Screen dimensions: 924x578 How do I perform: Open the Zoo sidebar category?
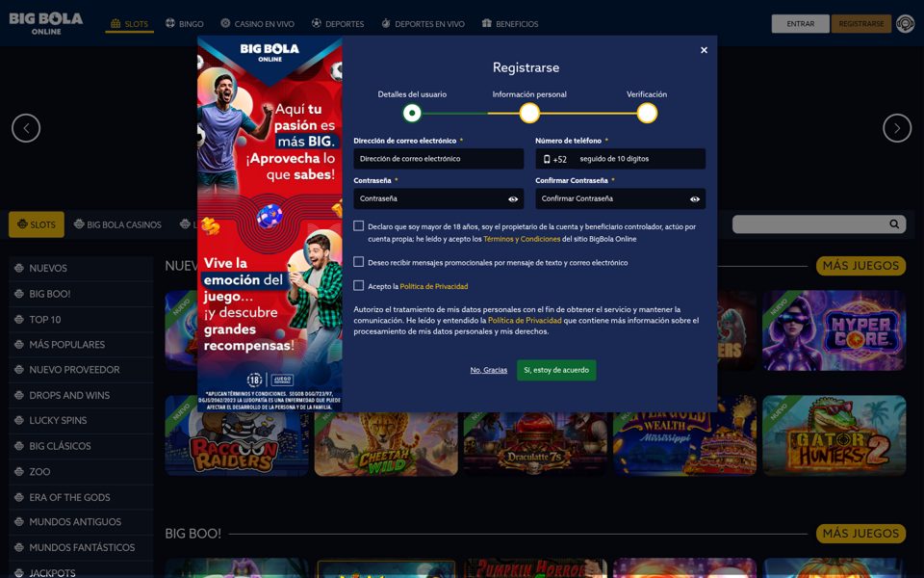tap(81, 471)
